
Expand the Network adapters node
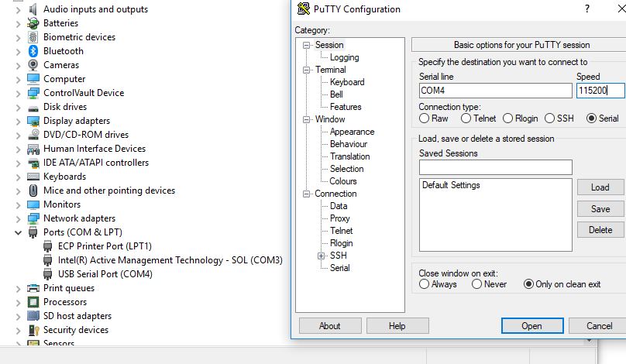pos(18,218)
